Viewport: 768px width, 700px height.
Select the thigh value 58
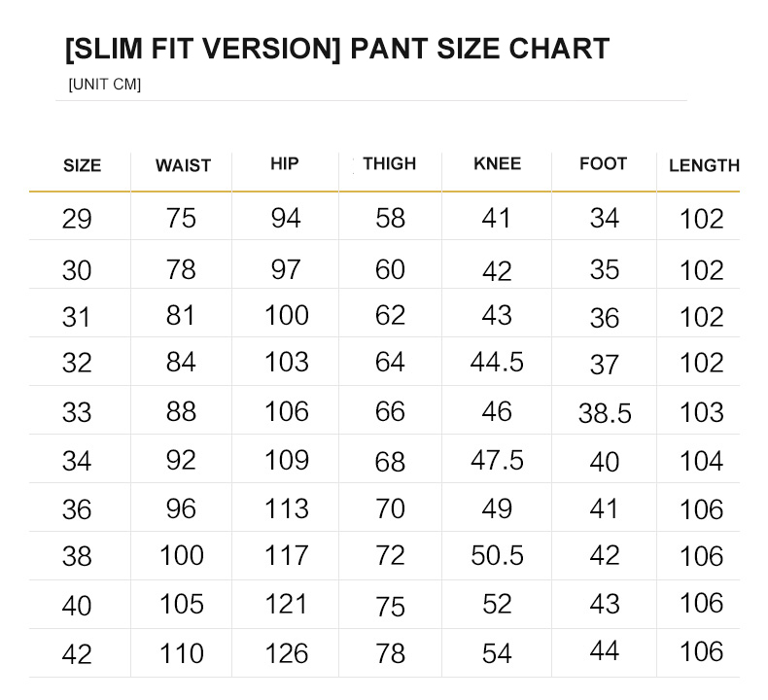click(390, 219)
